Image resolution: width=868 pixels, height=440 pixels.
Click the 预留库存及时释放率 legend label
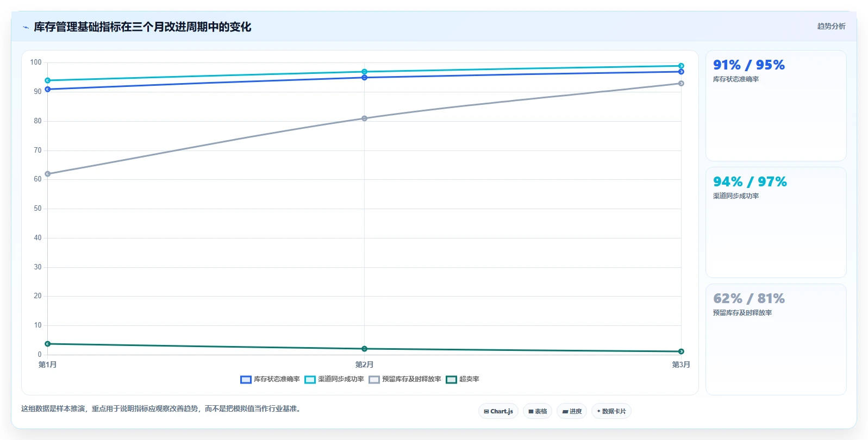(411, 379)
